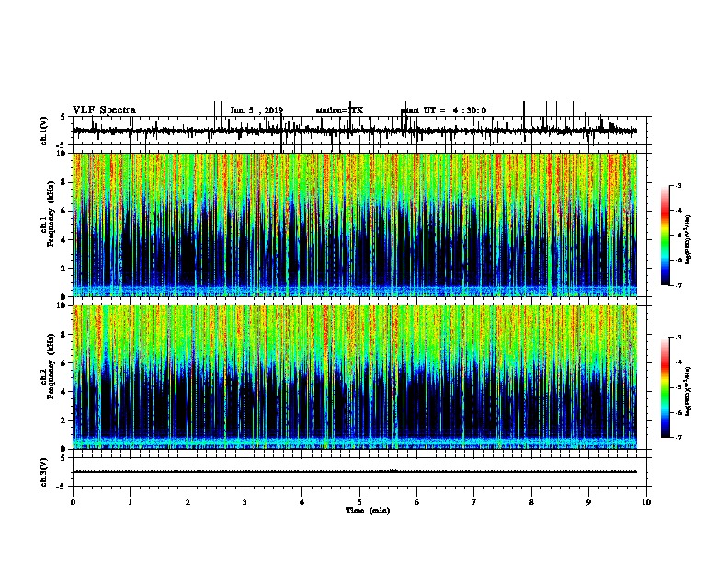Click the time axis tick label "7"

pyautogui.click(x=474, y=502)
